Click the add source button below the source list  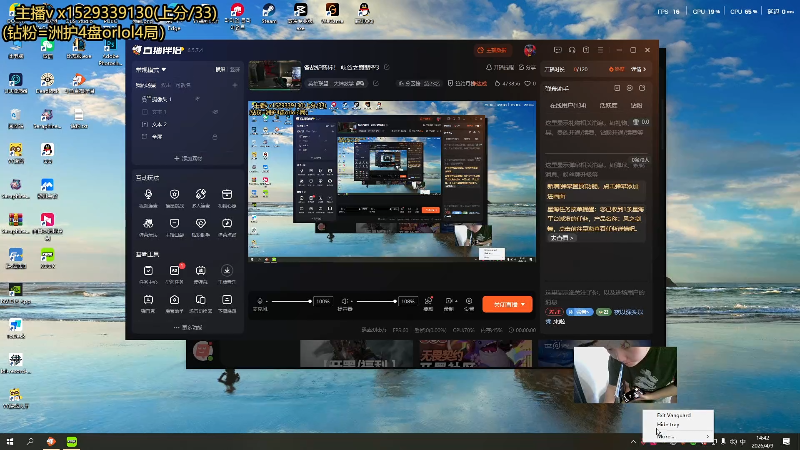[188, 158]
